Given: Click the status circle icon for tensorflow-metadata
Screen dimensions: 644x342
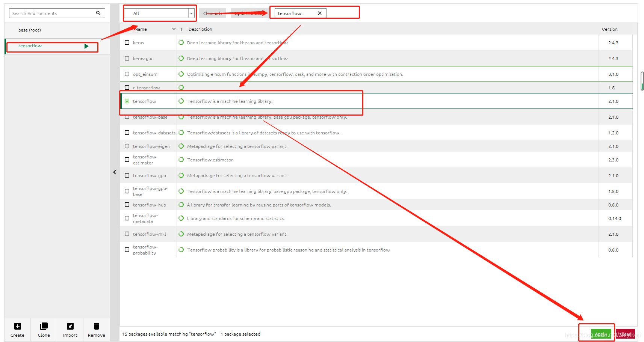Looking at the screenshot, I should click(x=181, y=218).
